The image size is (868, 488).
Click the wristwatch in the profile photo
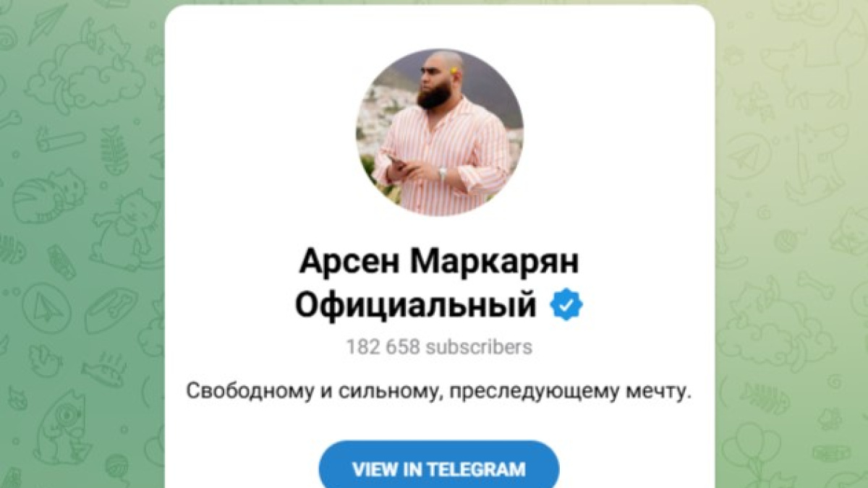(442, 174)
